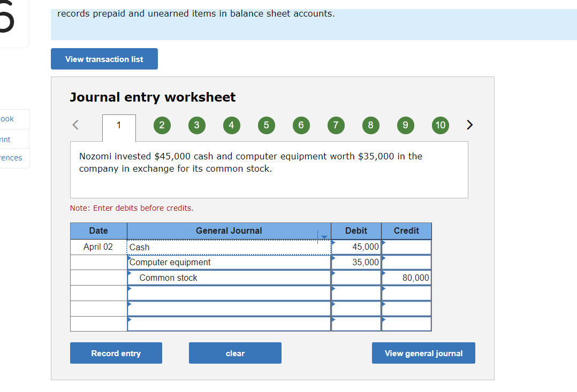The height and width of the screenshot is (392, 577).
Task: Select transaction step 10 circle
Action: [440, 125]
